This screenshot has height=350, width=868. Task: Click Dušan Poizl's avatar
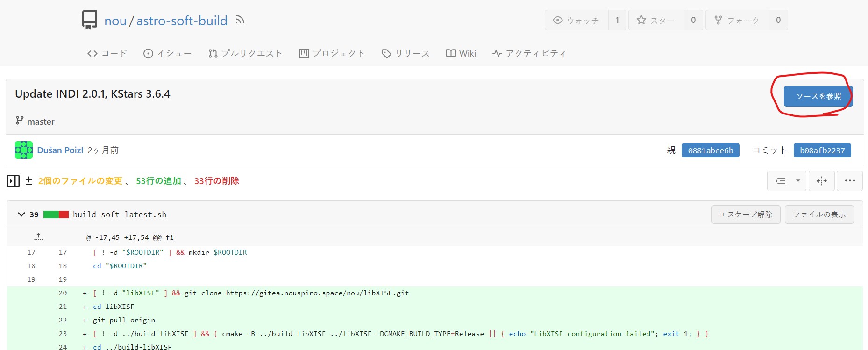pos(24,150)
